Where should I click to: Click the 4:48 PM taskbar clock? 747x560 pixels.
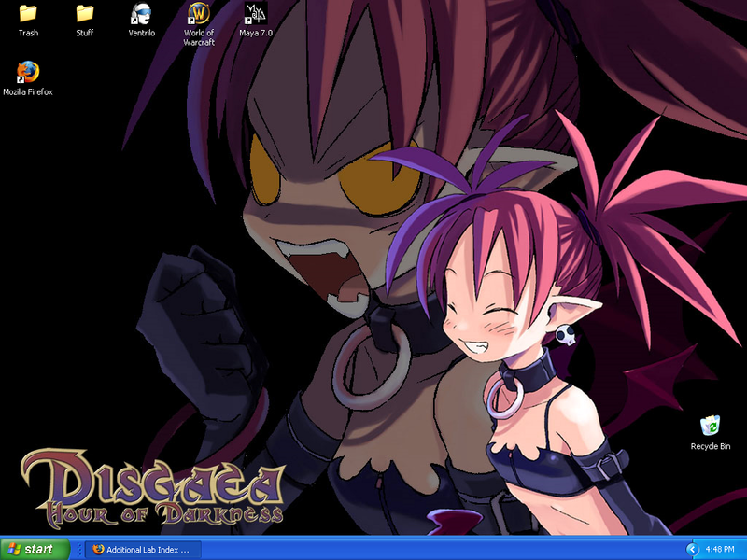tap(720, 550)
